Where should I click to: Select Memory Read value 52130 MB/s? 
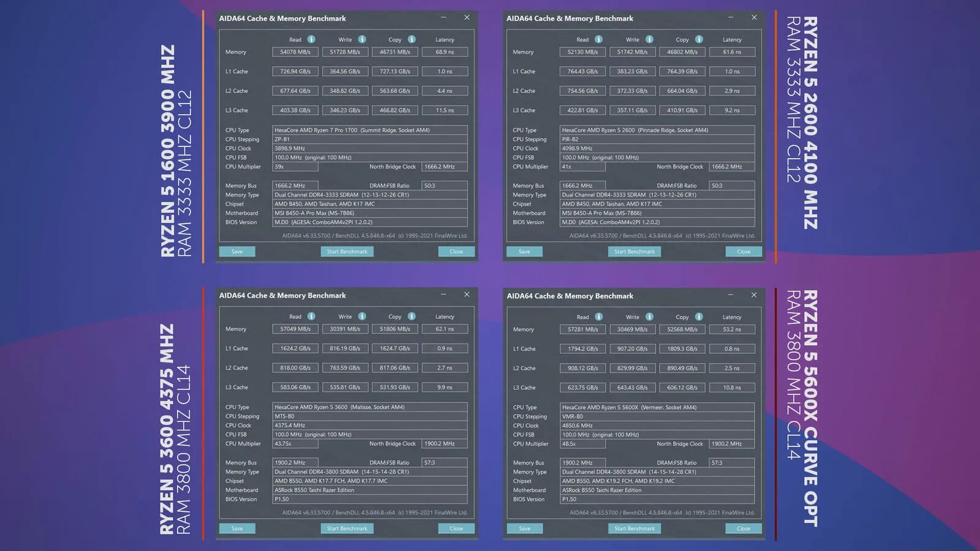582,52
